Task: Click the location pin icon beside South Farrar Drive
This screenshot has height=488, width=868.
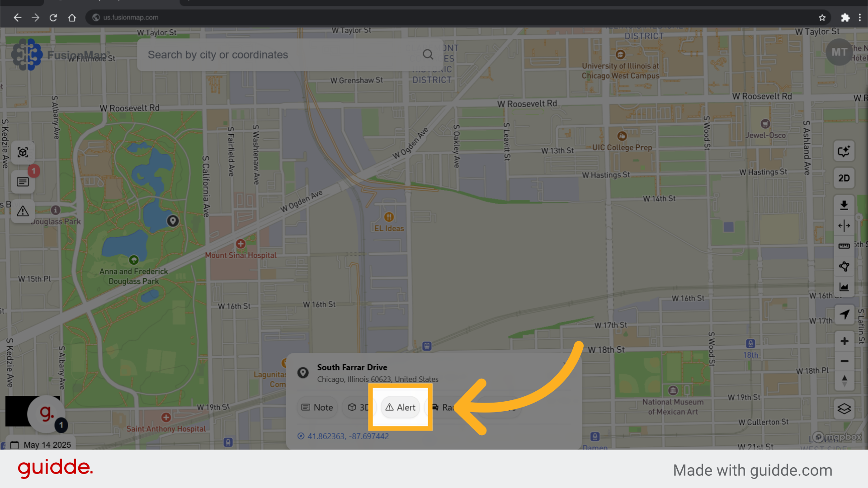Action: (303, 373)
